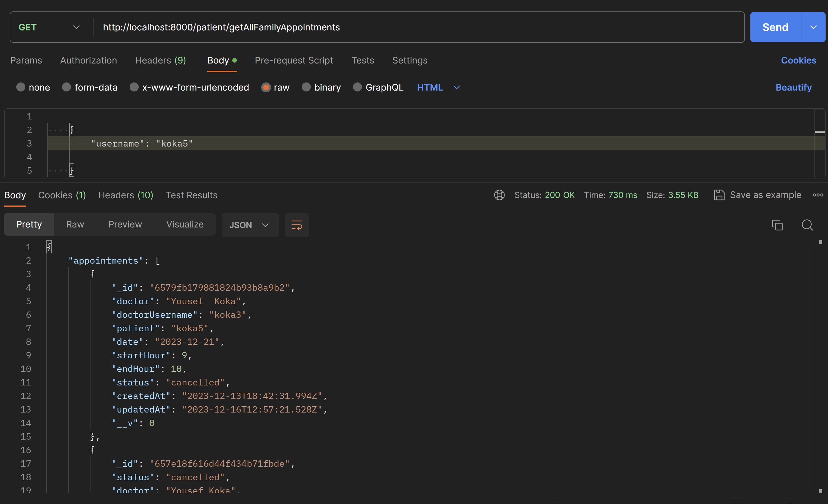Switch to the Tests tab
This screenshot has width=828, height=504.
click(x=363, y=60)
